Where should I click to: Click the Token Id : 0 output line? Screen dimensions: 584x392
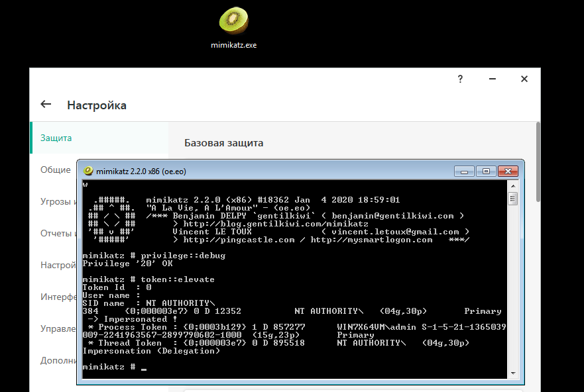tap(117, 287)
